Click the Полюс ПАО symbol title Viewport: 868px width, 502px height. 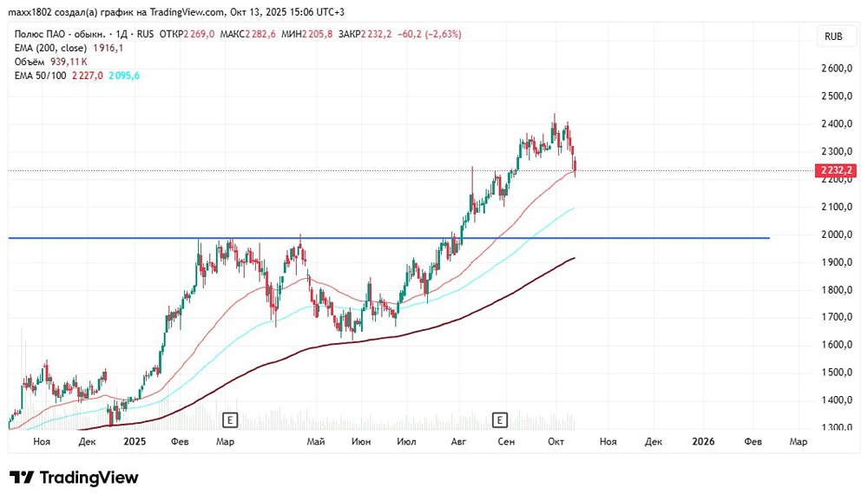pos(60,35)
